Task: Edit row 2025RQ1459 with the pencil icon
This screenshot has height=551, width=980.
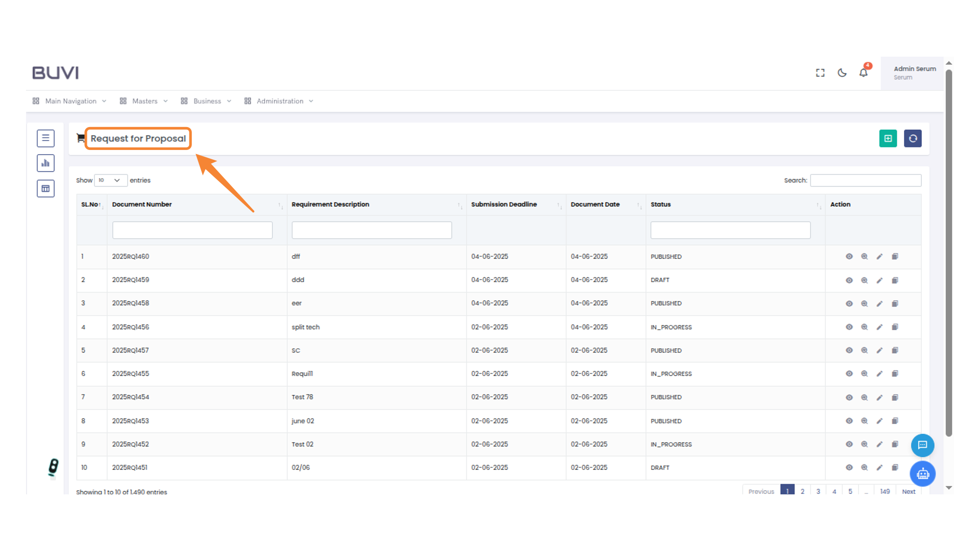Action: click(x=879, y=280)
